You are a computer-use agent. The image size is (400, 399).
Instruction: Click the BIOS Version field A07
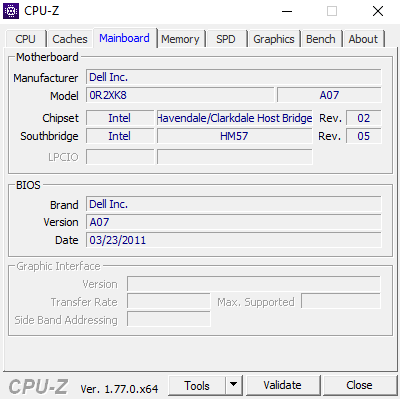[x=234, y=222]
